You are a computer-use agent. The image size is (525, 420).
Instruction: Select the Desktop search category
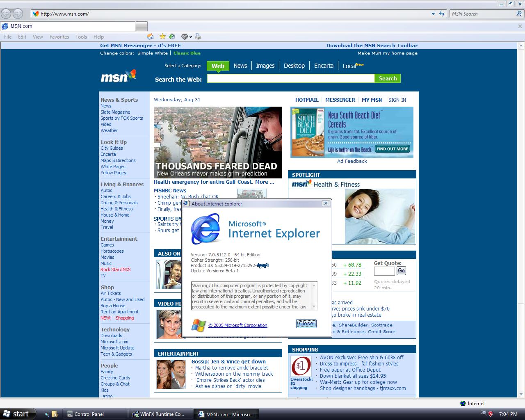coord(294,66)
